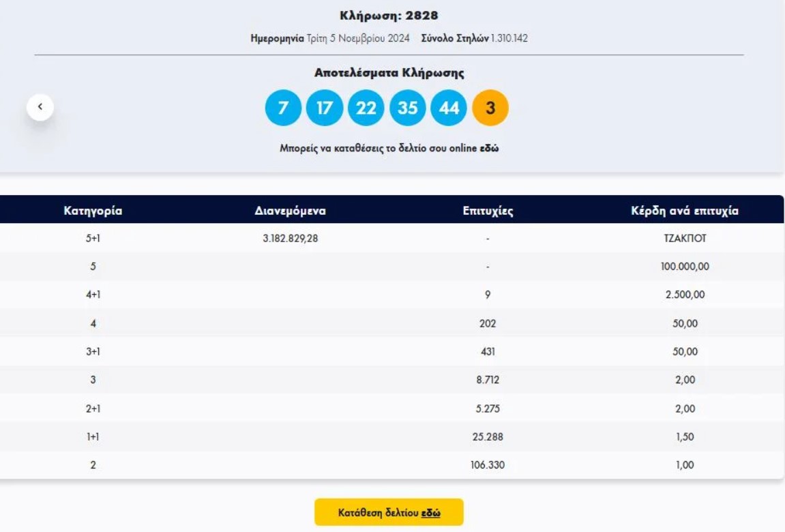Select the blue ball number 17
Screen dimensions: 785x532
click(x=325, y=108)
